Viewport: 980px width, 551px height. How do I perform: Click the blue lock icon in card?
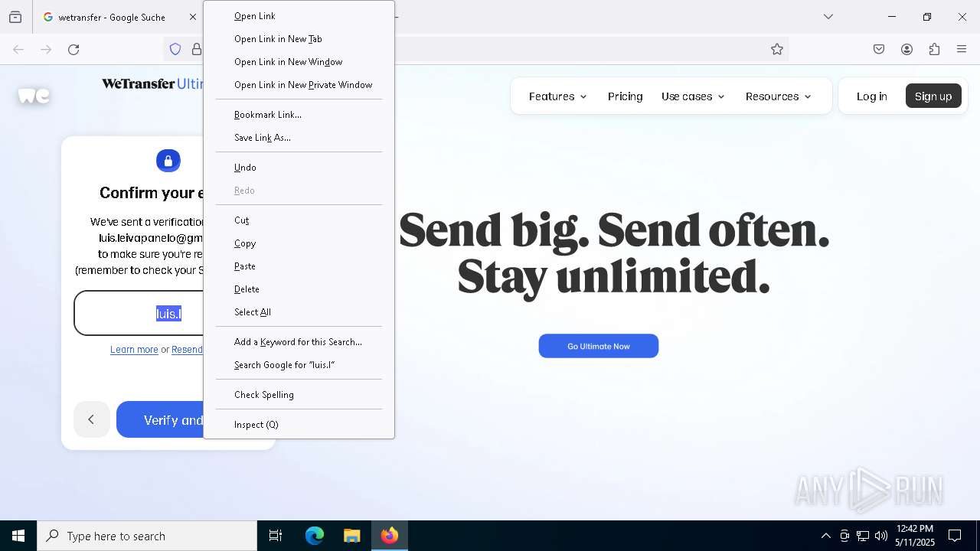click(168, 161)
